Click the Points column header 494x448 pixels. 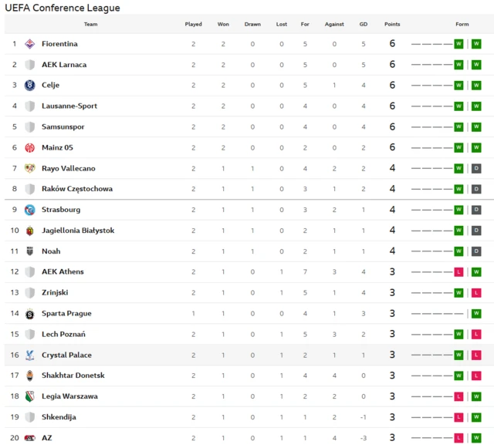[392, 24]
